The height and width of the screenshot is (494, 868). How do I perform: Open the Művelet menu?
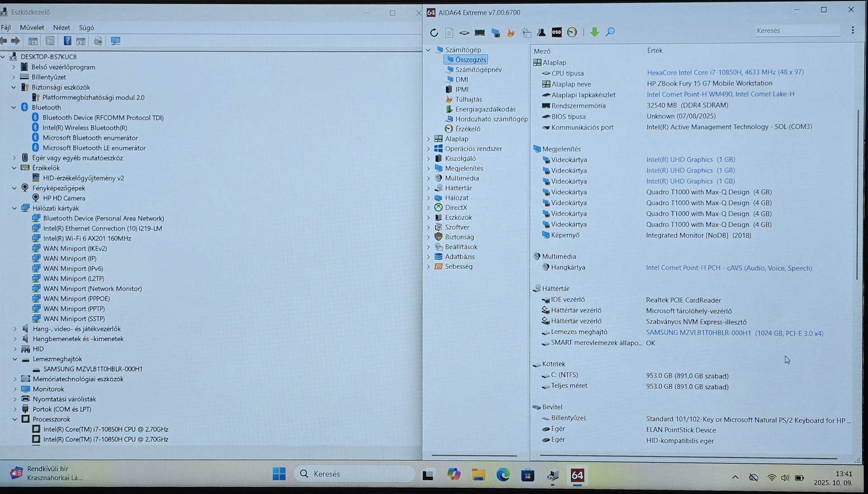pos(32,28)
